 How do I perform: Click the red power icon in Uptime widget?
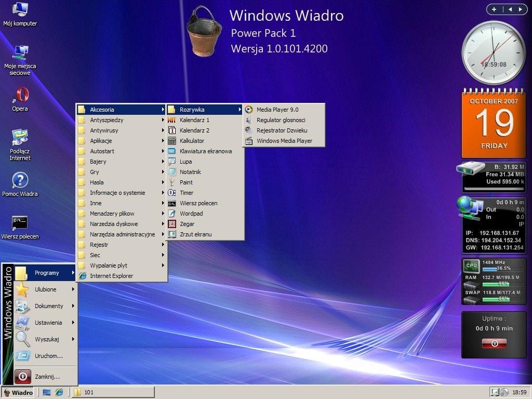tap(494, 343)
